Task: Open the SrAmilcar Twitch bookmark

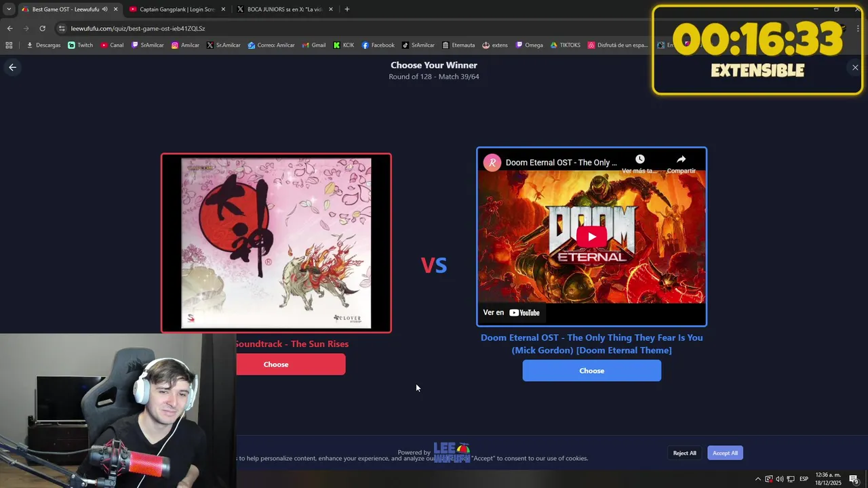Action: point(148,45)
